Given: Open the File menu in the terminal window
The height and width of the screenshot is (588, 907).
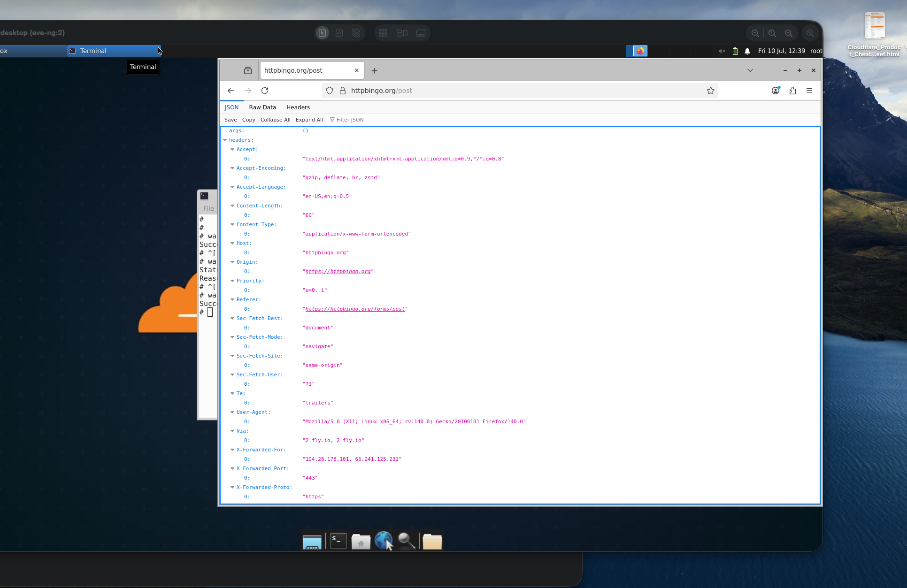Looking at the screenshot, I should point(208,208).
